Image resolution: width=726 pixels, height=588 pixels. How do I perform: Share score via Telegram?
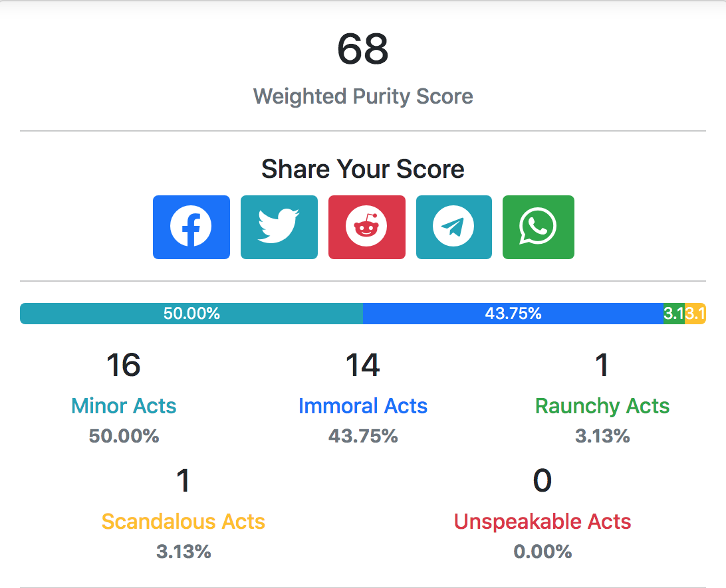[x=453, y=227]
